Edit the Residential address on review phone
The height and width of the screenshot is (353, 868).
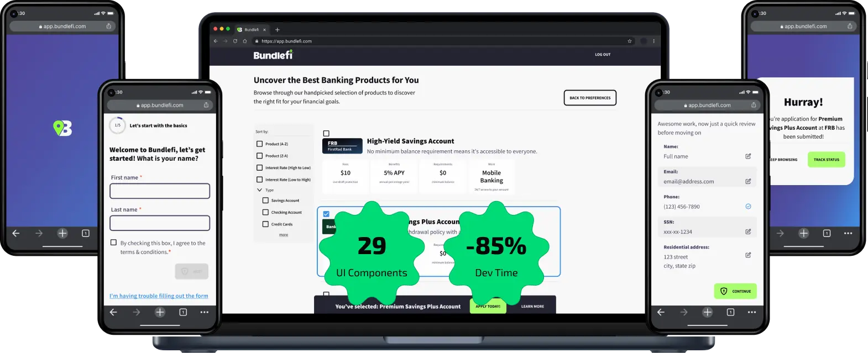(748, 255)
